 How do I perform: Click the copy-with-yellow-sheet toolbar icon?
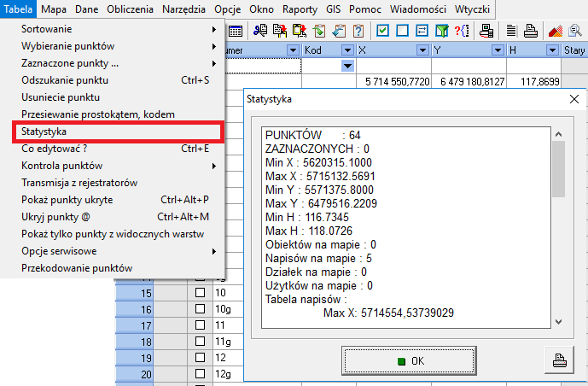coord(300,31)
